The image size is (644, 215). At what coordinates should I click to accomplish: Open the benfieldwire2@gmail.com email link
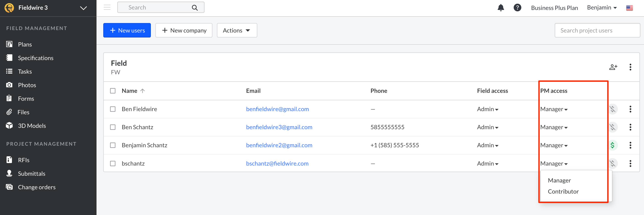tap(279, 145)
